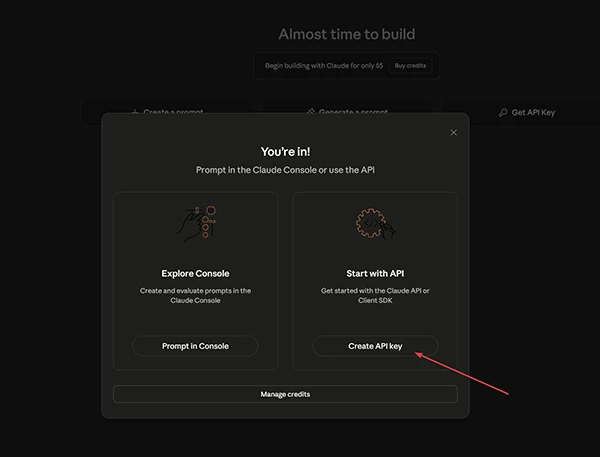The width and height of the screenshot is (600, 457).
Task: Click the Start with API gear illustration
Action: click(375, 225)
